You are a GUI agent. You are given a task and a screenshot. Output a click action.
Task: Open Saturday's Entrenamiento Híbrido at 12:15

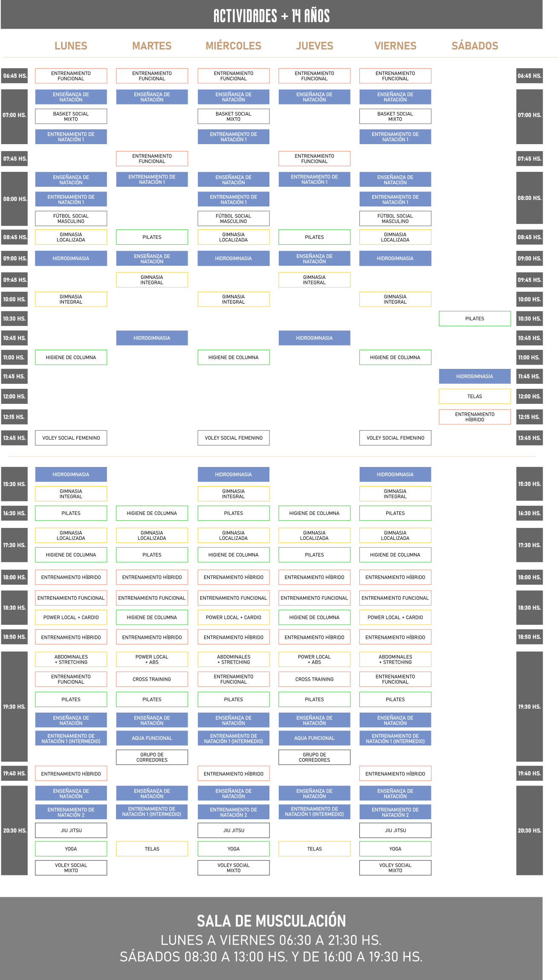[x=474, y=417]
